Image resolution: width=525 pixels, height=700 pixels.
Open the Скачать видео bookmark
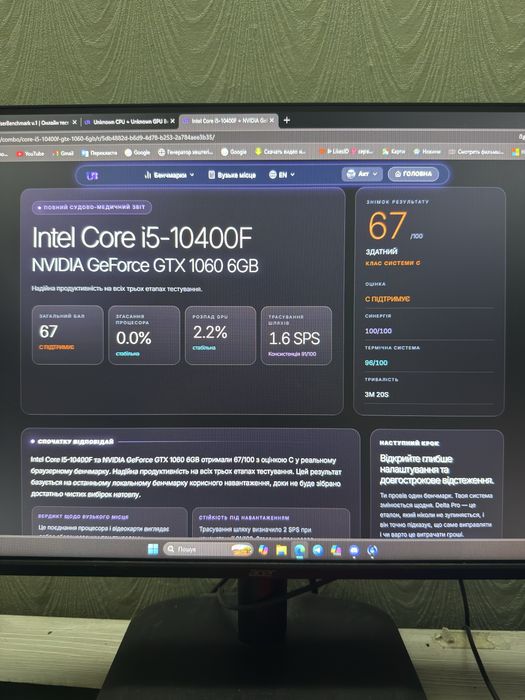pos(280,152)
